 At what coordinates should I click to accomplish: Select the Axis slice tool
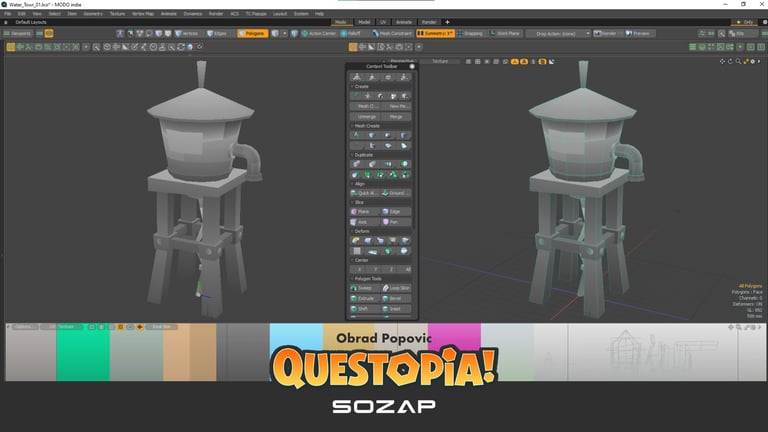(x=365, y=222)
